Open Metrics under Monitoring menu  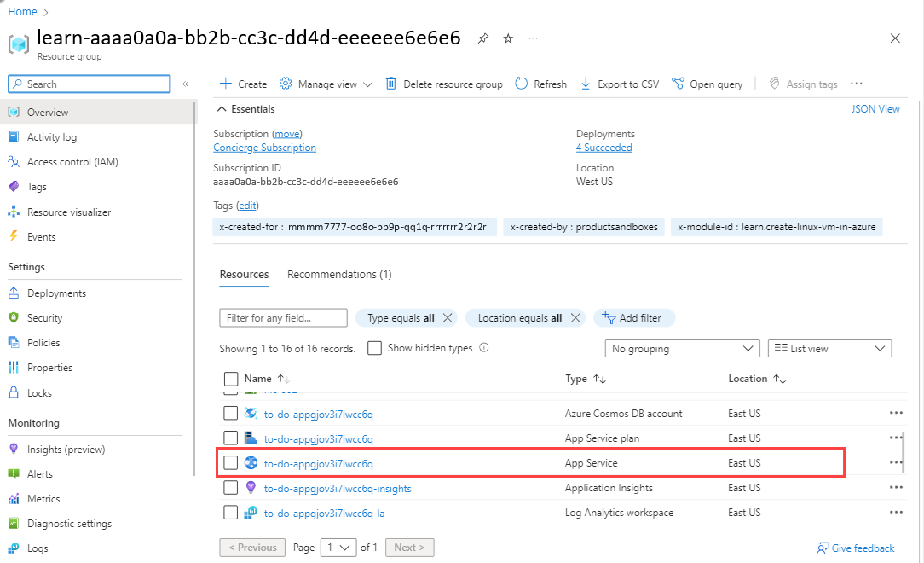(43, 499)
